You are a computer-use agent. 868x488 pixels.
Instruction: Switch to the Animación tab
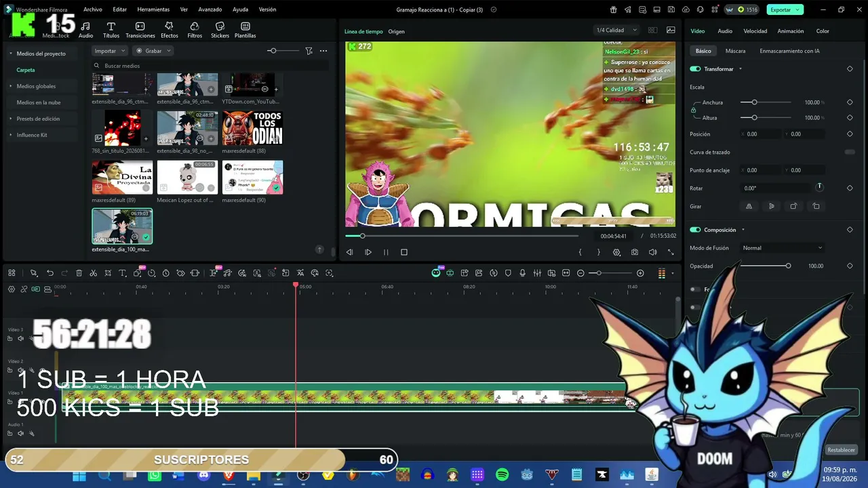coord(791,31)
